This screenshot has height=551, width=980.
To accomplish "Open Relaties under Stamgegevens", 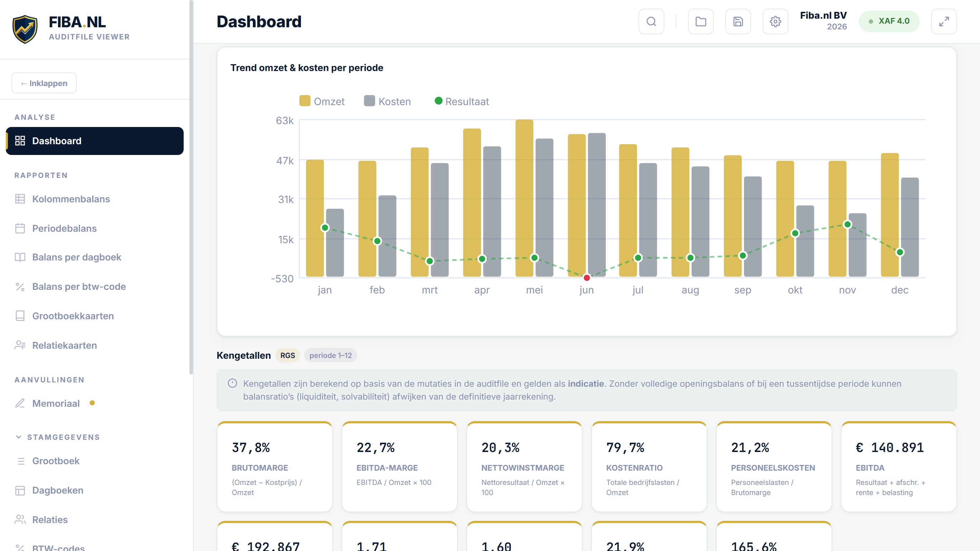I will tap(95, 519).
